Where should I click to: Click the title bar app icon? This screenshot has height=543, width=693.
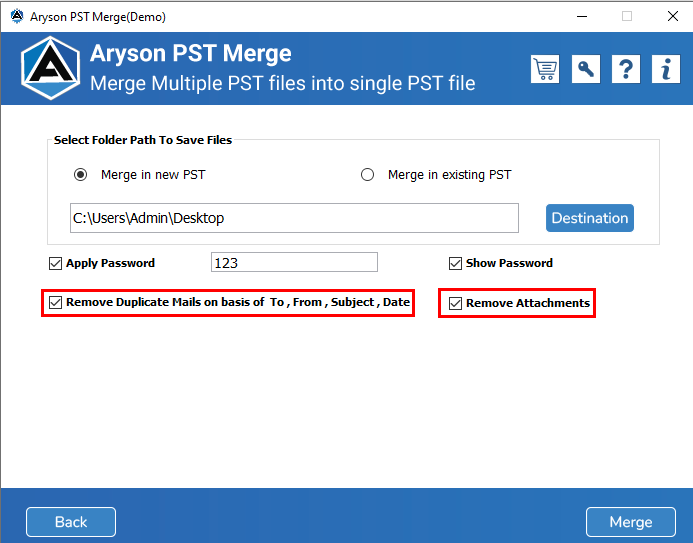[17, 16]
